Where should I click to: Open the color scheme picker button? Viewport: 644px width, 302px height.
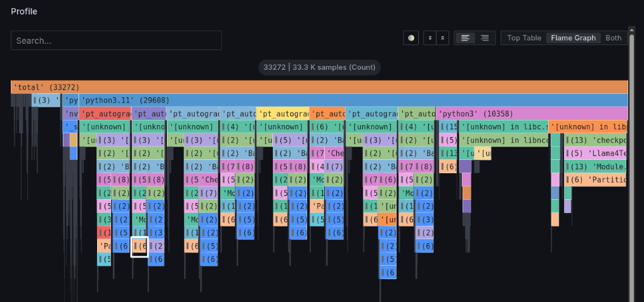(x=411, y=38)
